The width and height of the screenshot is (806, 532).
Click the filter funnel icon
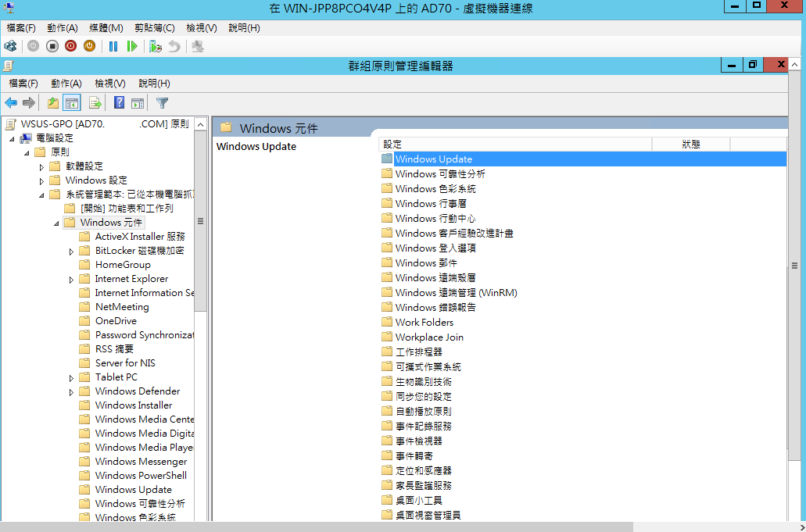pyautogui.click(x=162, y=102)
